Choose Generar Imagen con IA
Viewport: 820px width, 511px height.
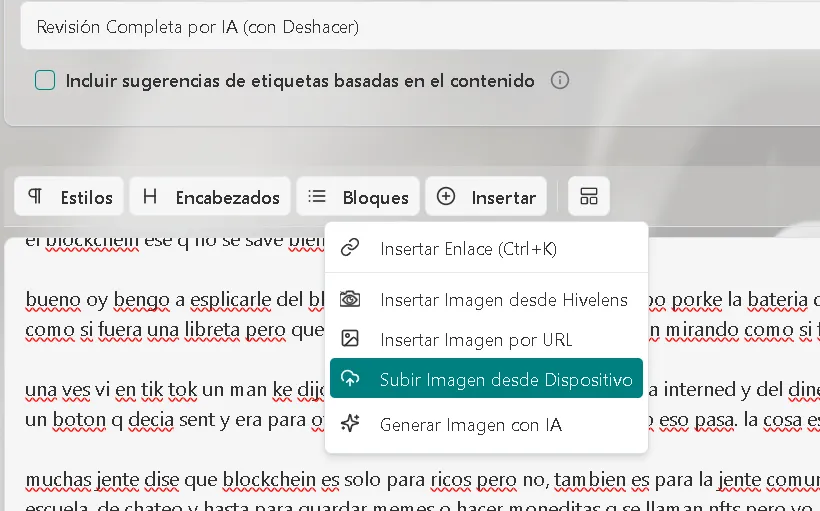486,424
